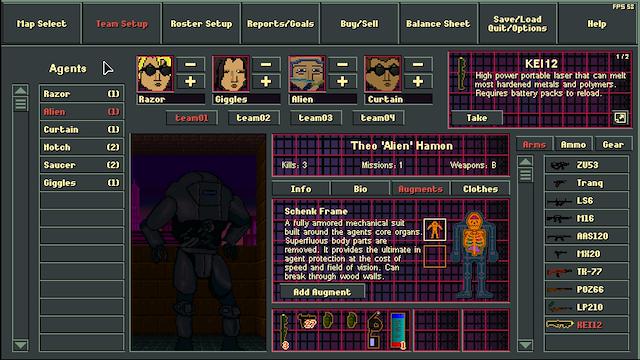Expand the KEI12 description panel

pos(620,118)
